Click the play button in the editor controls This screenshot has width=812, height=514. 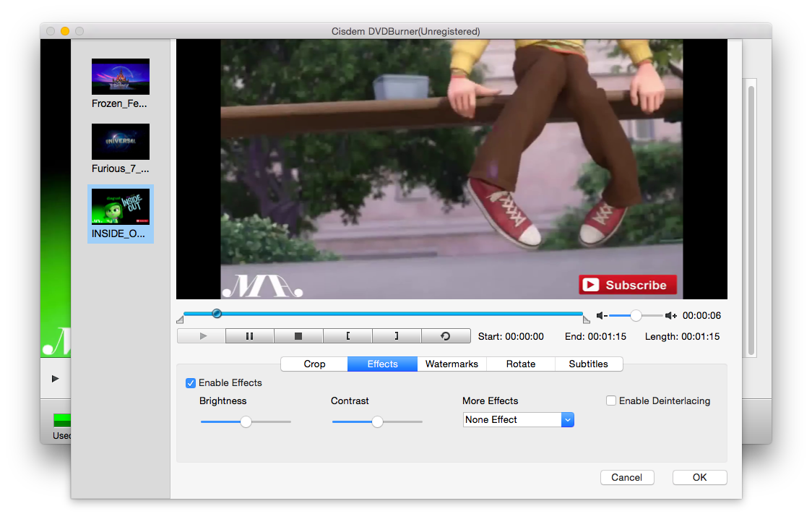[202, 336]
